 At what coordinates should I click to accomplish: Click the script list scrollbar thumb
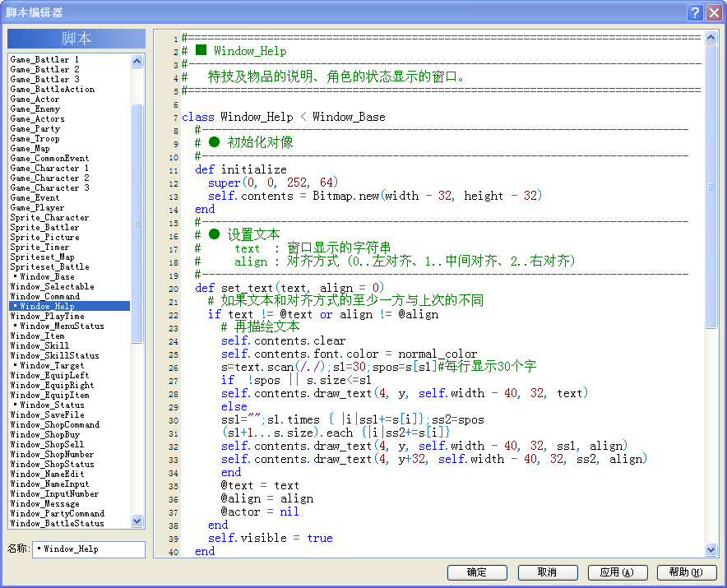(x=137, y=224)
